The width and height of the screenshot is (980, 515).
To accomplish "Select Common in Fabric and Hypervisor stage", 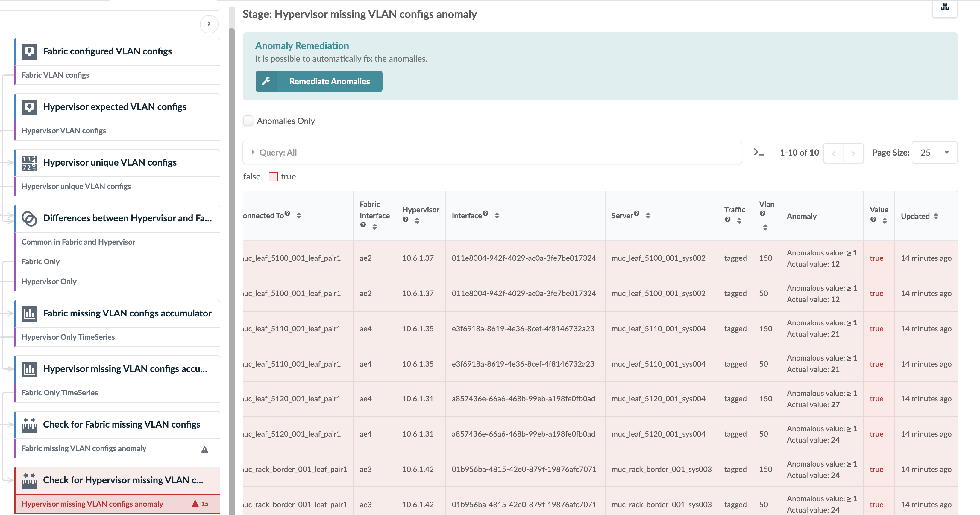I will tap(78, 242).
